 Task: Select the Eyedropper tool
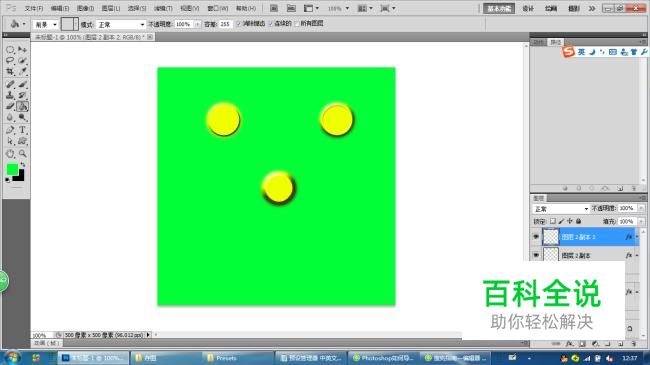(22, 71)
